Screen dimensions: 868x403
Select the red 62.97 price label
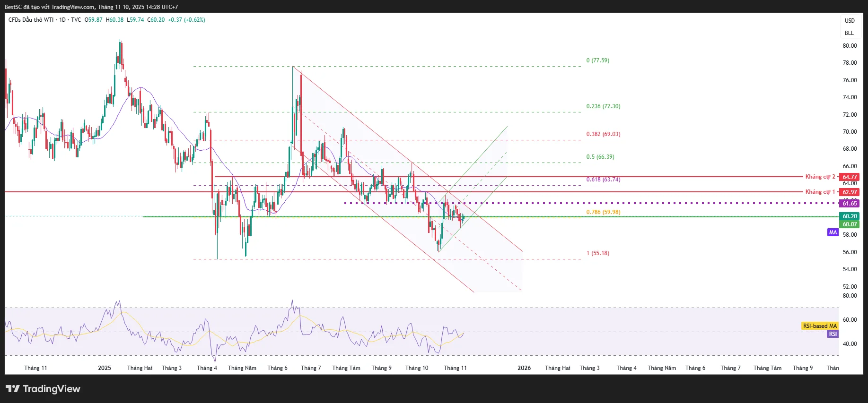(850, 192)
